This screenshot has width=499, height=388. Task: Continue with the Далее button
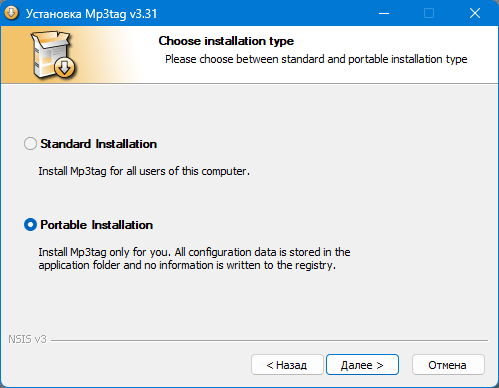click(x=362, y=365)
